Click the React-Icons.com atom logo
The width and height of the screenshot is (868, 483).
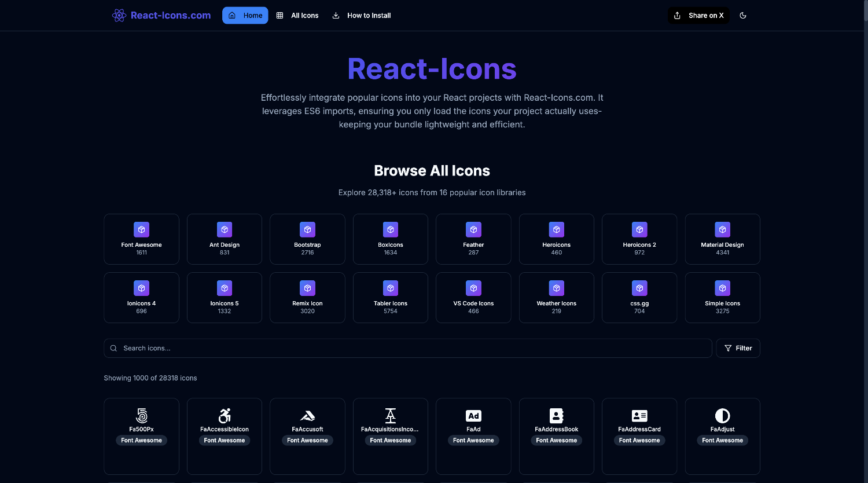coord(119,16)
